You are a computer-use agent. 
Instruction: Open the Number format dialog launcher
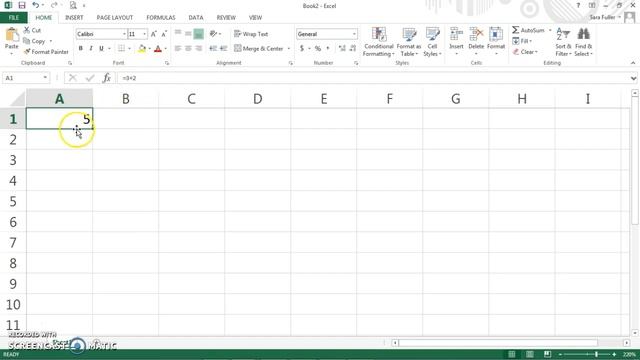tap(356, 63)
